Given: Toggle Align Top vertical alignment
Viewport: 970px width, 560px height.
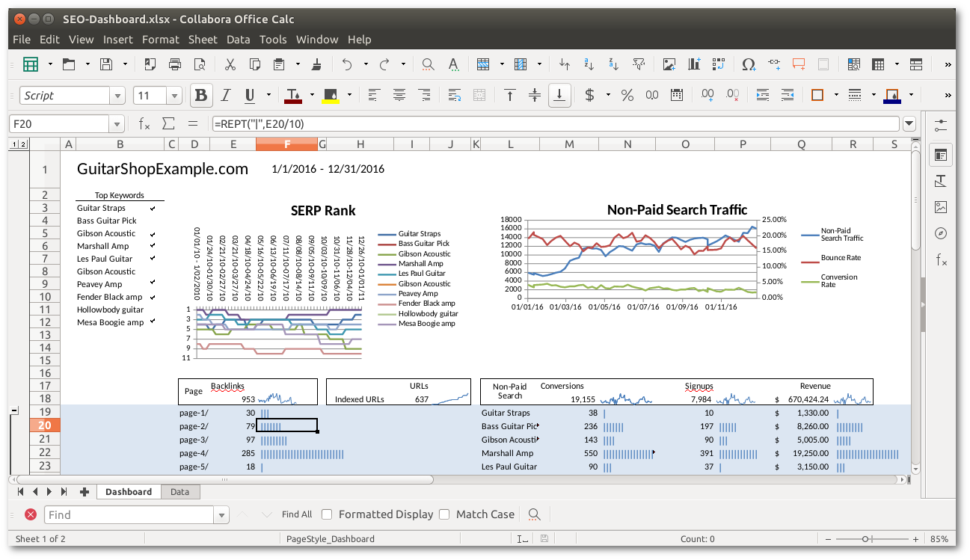Looking at the screenshot, I should point(510,95).
